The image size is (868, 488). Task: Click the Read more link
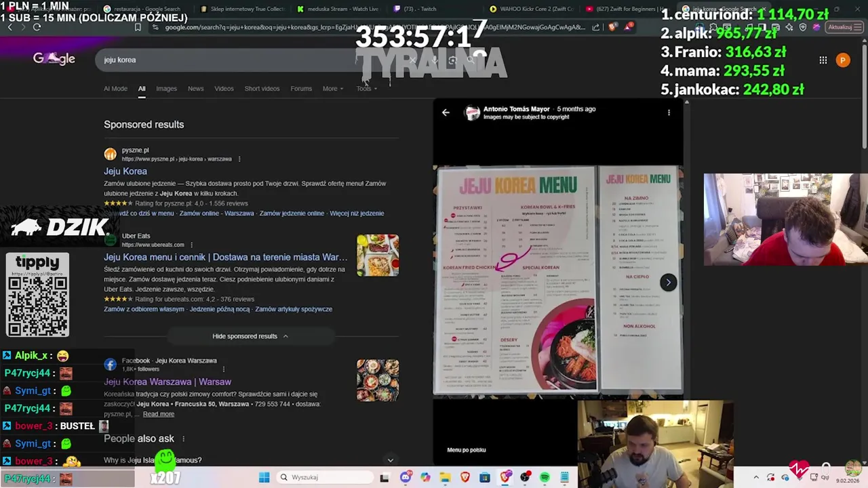(159, 414)
